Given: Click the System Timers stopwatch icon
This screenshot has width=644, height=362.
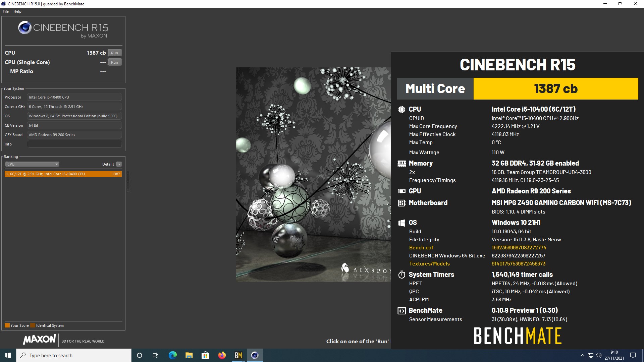Looking at the screenshot, I should [x=401, y=275].
